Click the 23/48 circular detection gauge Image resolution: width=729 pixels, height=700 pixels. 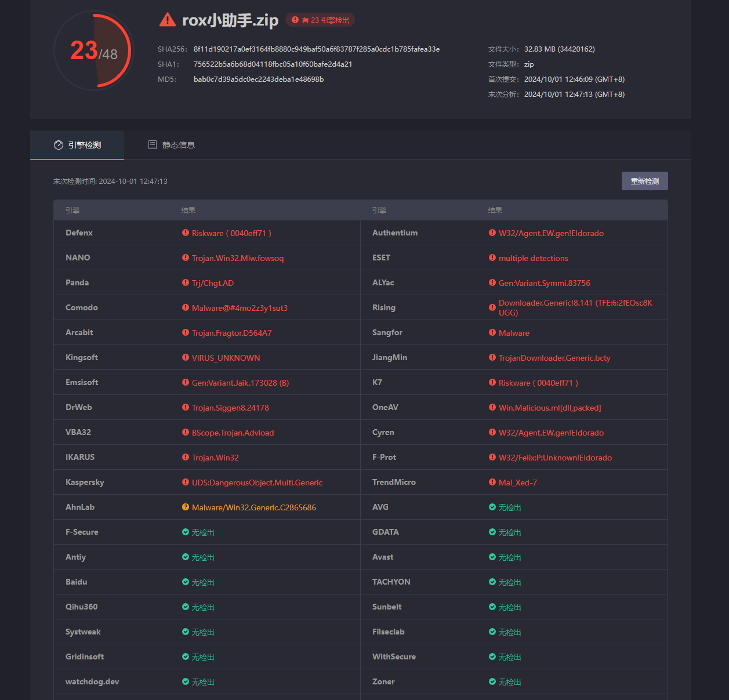[93, 51]
